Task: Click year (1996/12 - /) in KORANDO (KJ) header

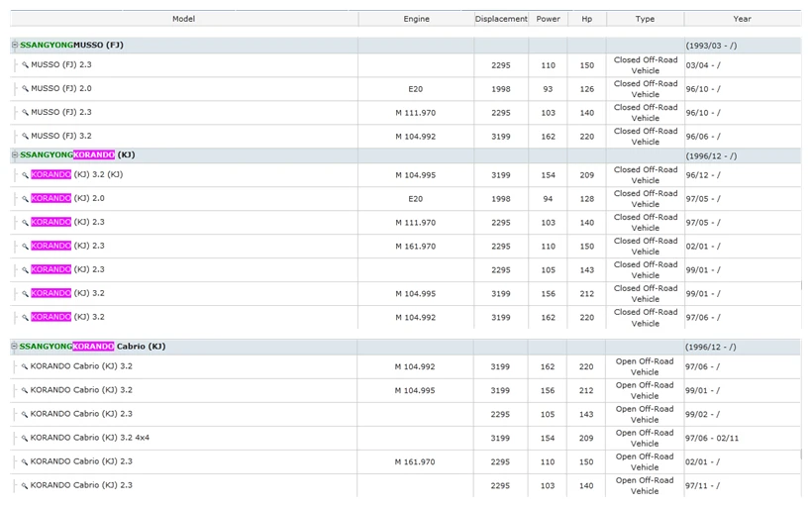Action: (x=711, y=155)
